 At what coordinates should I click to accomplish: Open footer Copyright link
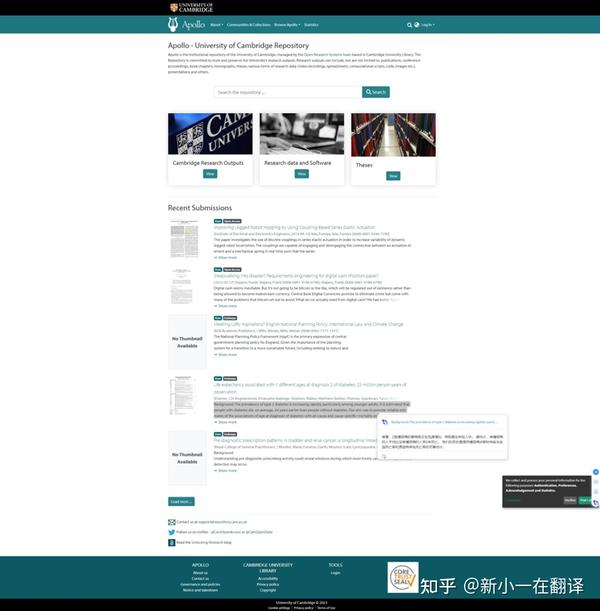tap(268, 590)
